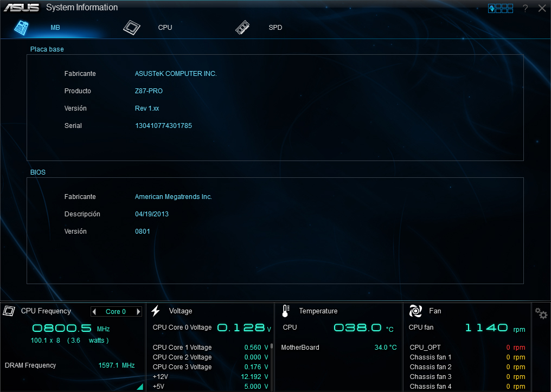
Task: Click the 100.1 x 8 multiplier text
Action: click(46, 340)
